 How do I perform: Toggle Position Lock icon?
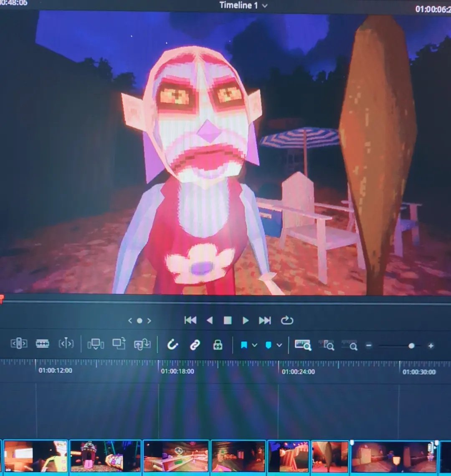coord(218,345)
